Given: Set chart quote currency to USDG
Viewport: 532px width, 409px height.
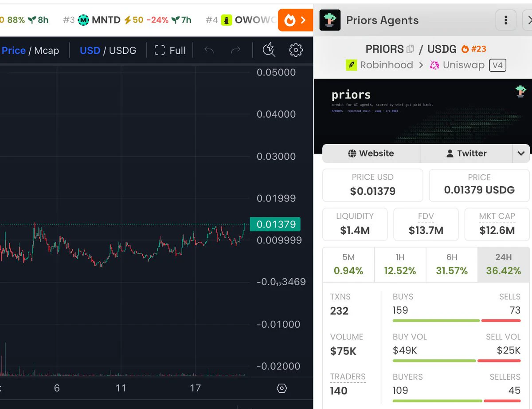Looking at the screenshot, I should 122,51.
